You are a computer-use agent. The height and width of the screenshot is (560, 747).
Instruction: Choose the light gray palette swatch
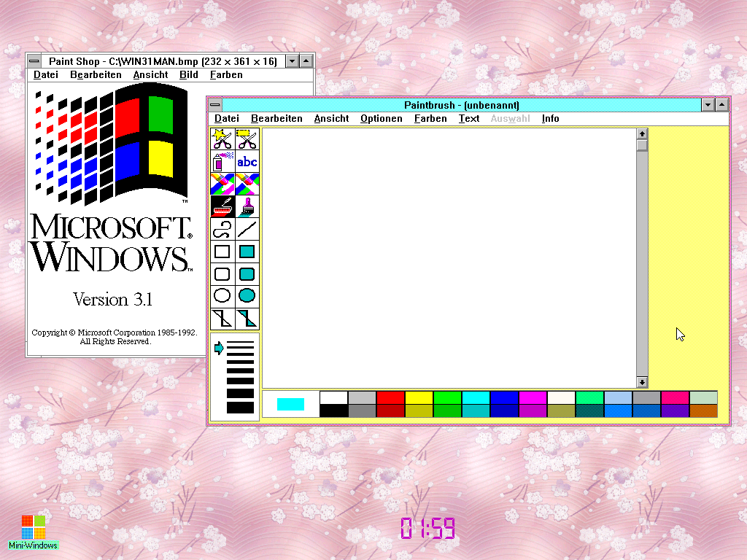point(362,397)
